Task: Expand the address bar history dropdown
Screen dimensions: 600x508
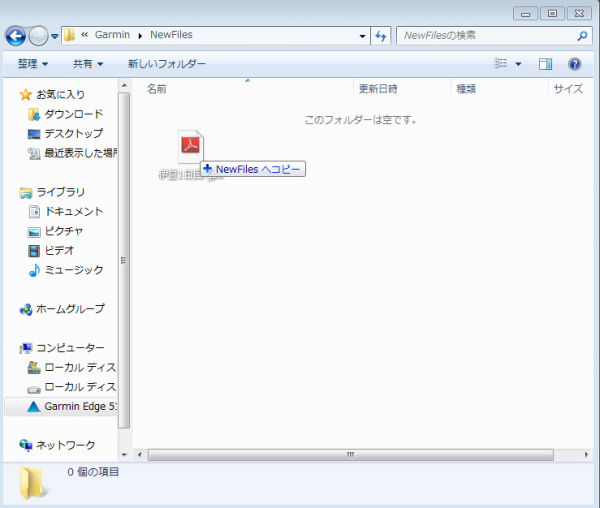Action: click(362, 36)
